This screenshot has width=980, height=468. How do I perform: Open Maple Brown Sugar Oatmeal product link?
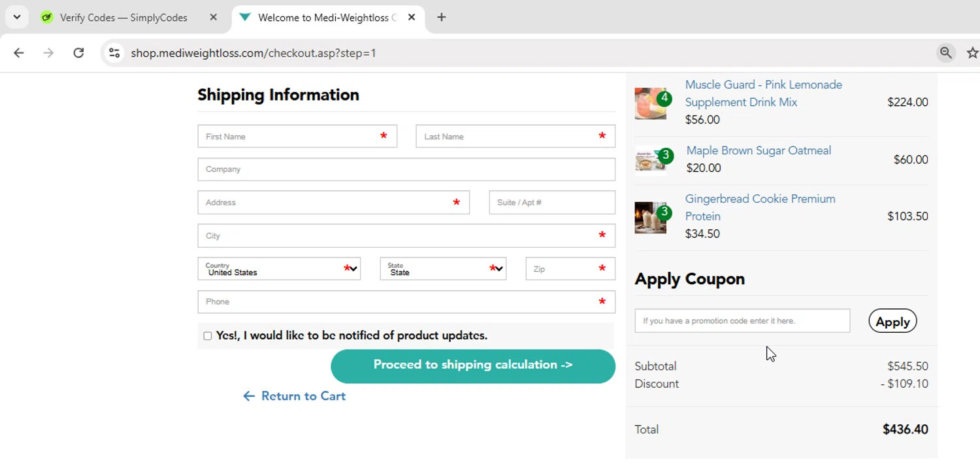[x=759, y=150]
